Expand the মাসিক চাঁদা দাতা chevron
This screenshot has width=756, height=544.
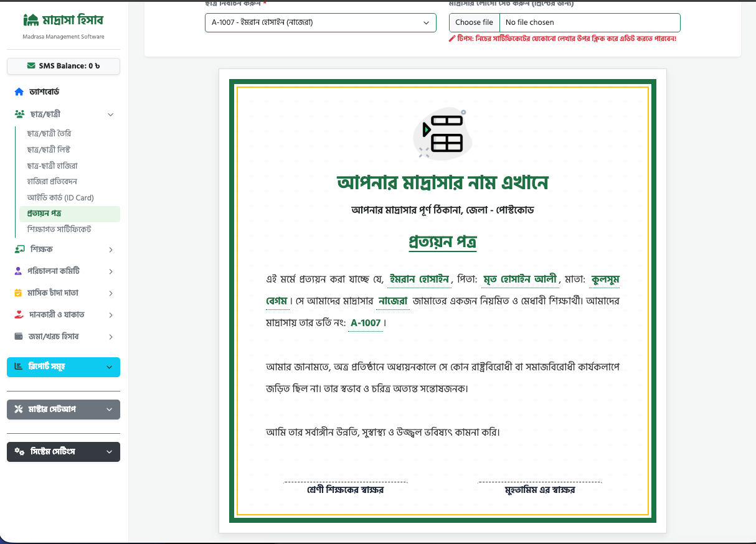click(110, 293)
